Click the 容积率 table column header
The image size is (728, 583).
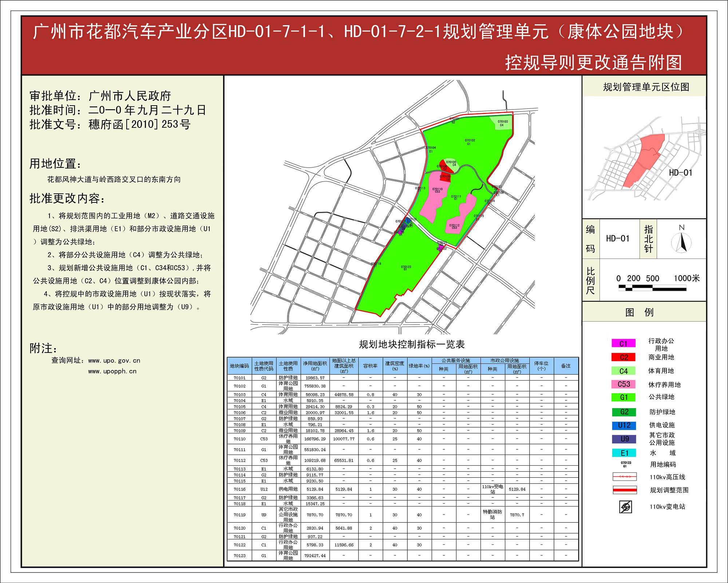tap(370, 366)
